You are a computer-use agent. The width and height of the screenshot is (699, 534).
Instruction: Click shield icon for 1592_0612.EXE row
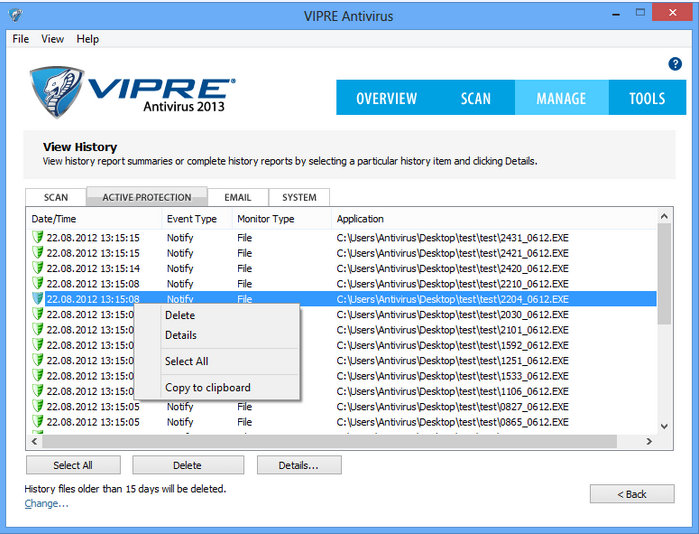[38, 345]
